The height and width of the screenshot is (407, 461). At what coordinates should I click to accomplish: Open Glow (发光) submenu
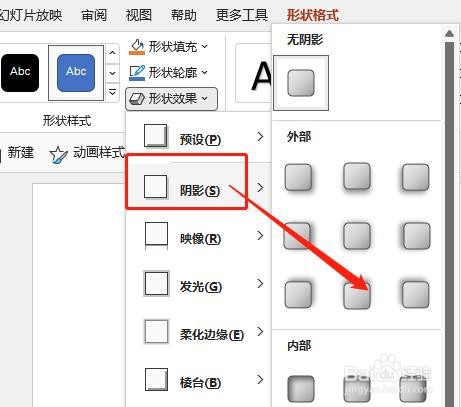click(x=199, y=284)
